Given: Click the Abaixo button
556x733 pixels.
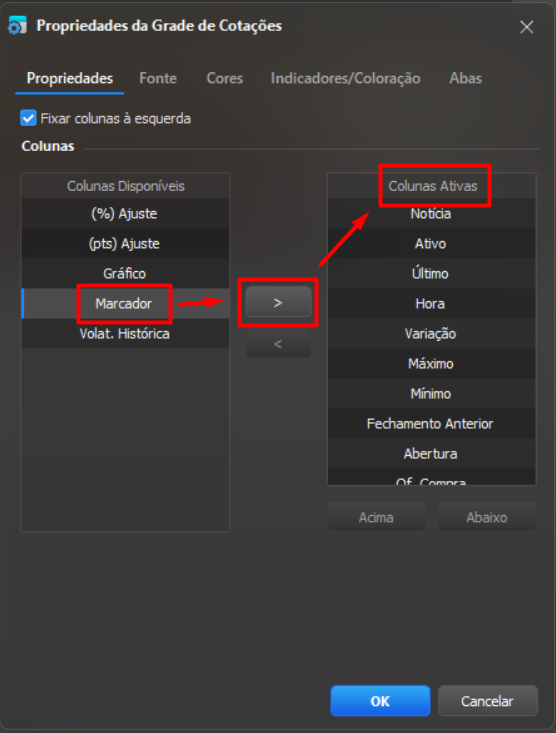Looking at the screenshot, I should 487,517.
